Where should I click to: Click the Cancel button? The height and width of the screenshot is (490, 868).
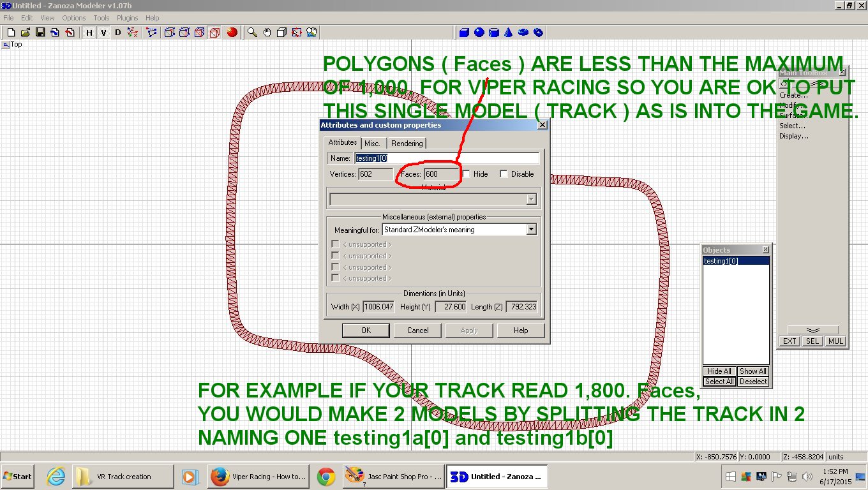tap(418, 330)
